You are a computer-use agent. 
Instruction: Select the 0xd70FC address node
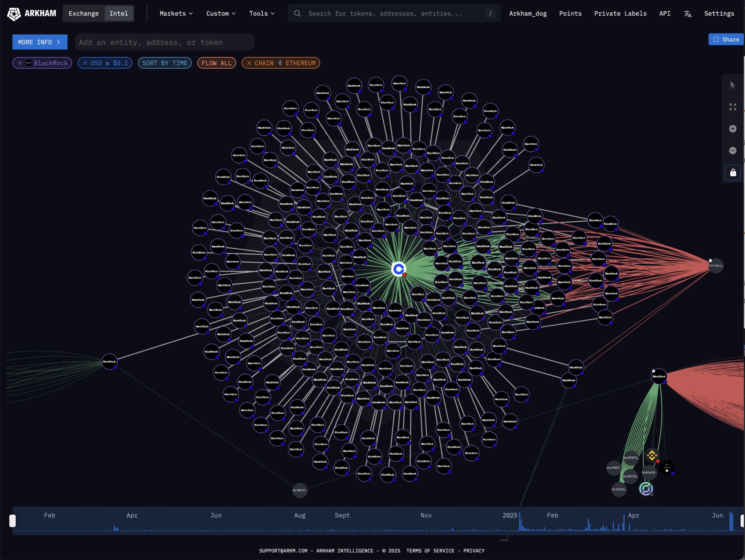point(614,468)
